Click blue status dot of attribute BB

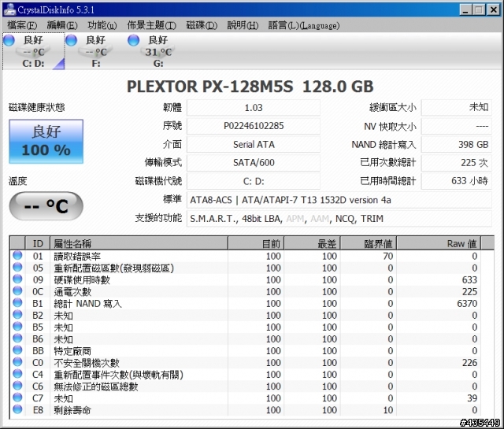(17, 350)
